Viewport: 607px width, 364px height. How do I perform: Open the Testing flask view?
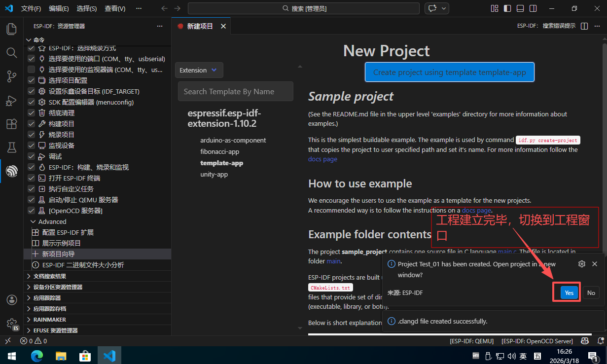[x=11, y=147]
